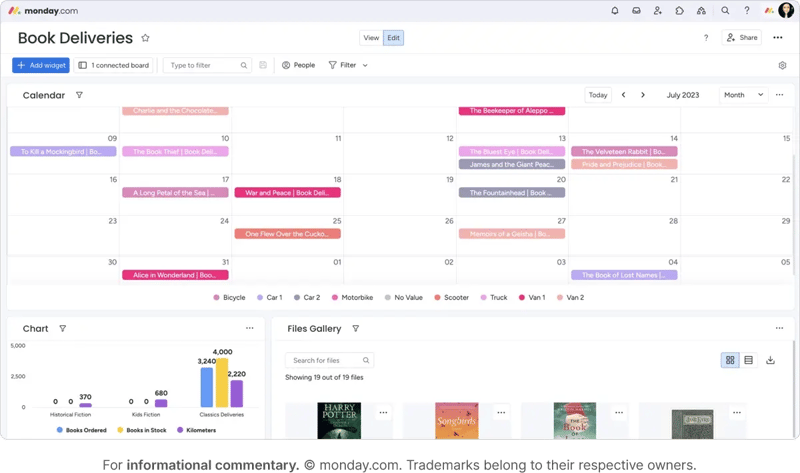
Task: Open James and the Giant Peach event
Action: click(x=512, y=164)
